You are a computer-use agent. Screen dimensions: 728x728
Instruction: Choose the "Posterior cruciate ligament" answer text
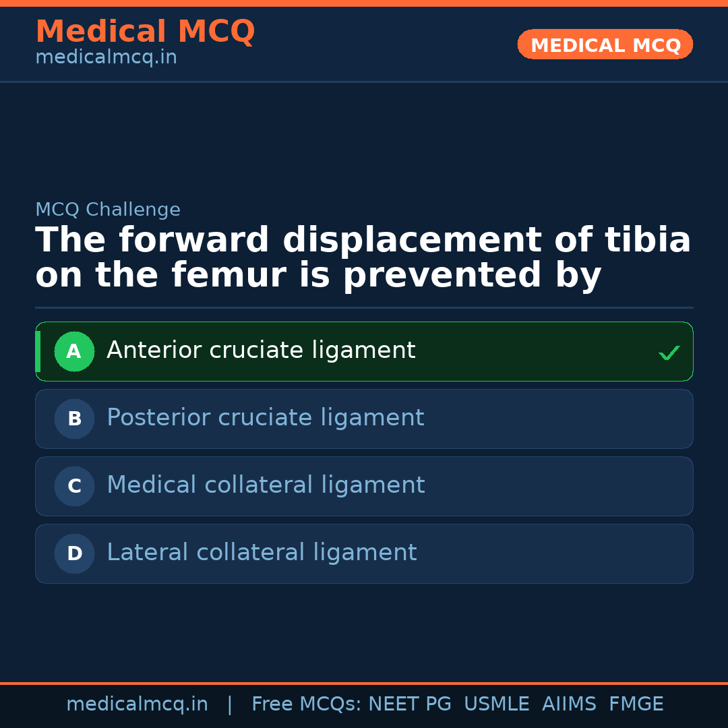point(265,418)
